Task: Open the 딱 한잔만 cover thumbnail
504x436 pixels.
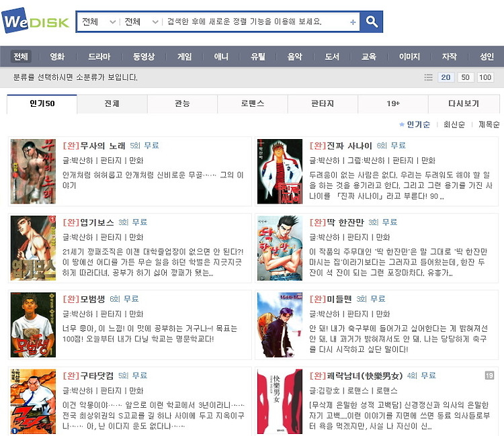Action: pyautogui.click(x=280, y=248)
